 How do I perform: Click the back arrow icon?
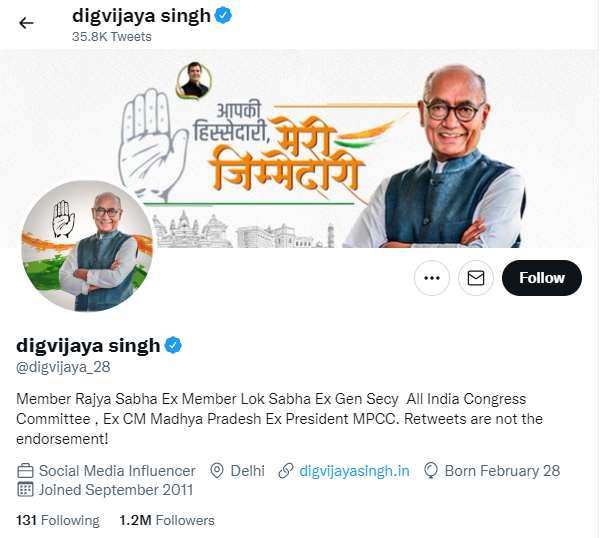coord(26,23)
